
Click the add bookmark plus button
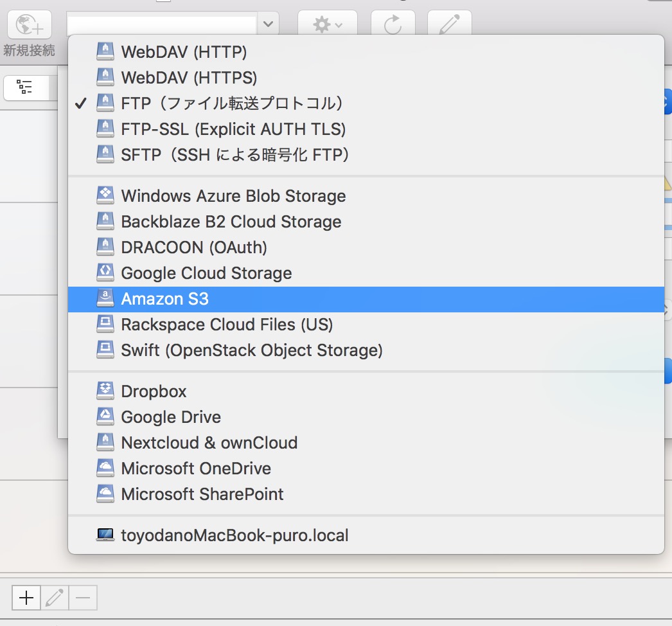pos(26,598)
